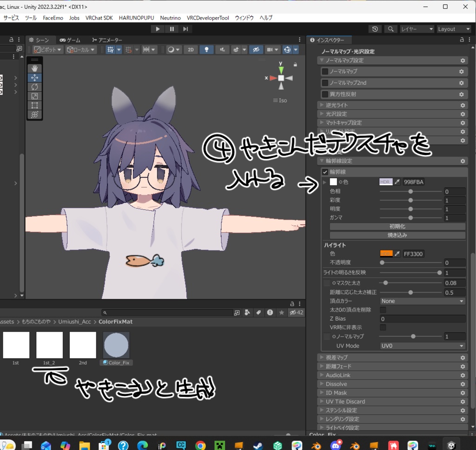Open the FaceEmo menu
The image size is (476, 450).
coord(53,18)
